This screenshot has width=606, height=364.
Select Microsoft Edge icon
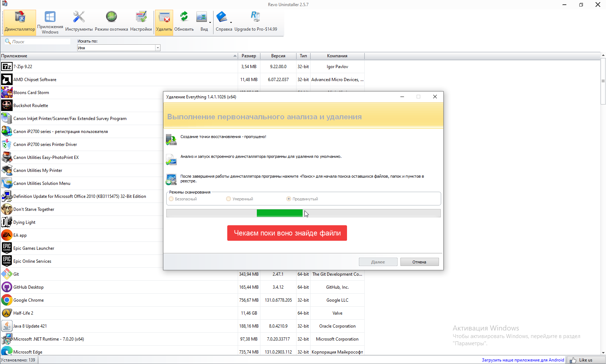point(6,351)
